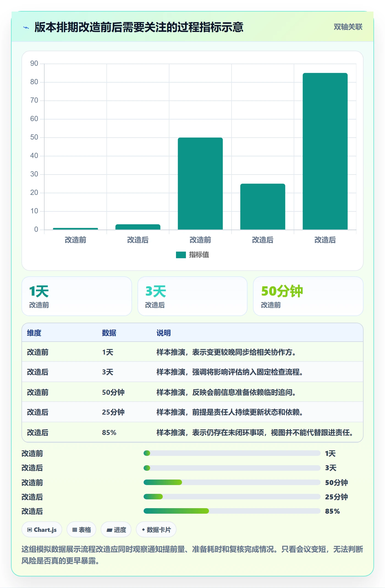The width and height of the screenshot is (385, 588).
Task: Click the progress bar labeled 50分钟
Action: tap(232, 482)
